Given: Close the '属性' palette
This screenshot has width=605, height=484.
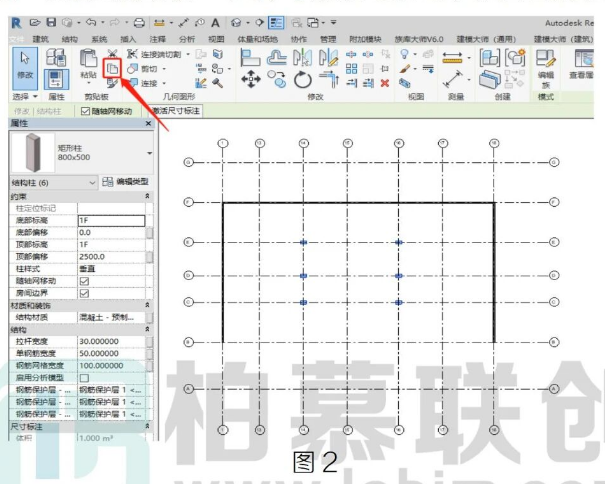Looking at the screenshot, I should [x=148, y=124].
